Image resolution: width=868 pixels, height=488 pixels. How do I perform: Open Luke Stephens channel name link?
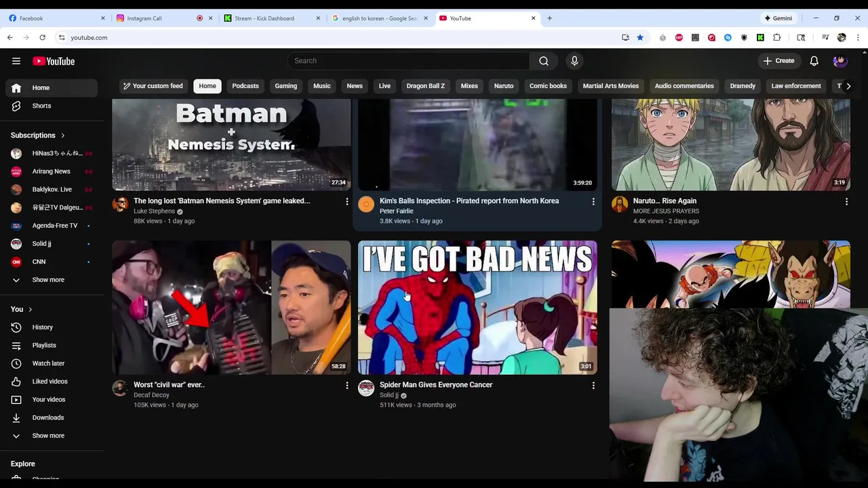[154, 211]
